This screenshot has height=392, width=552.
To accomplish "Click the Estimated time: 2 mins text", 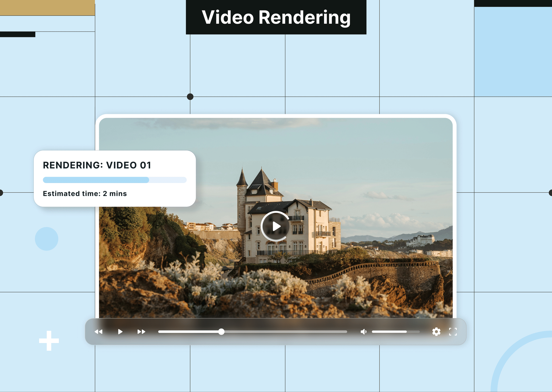I will 84,194.
